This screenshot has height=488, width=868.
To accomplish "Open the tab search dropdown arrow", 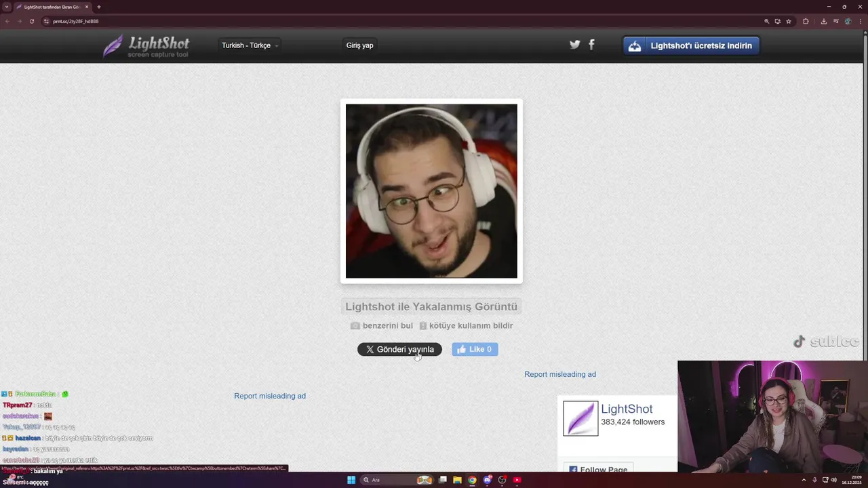I will click(6, 7).
